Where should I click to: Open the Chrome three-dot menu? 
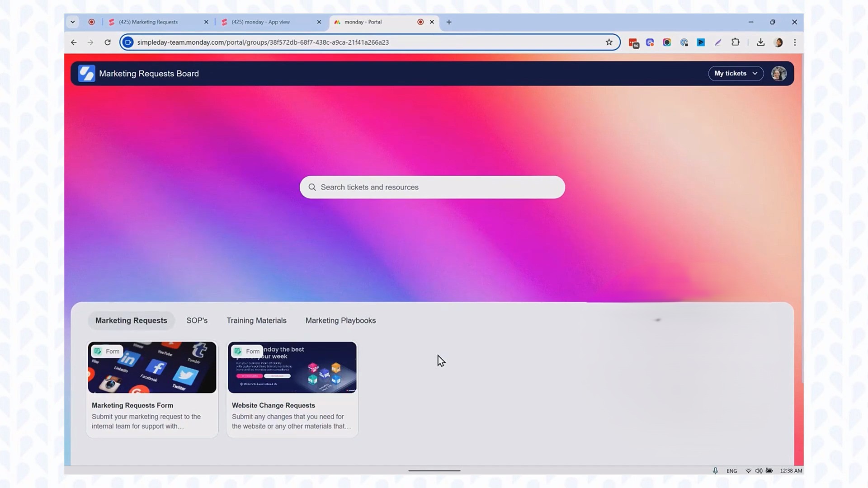click(x=795, y=42)
